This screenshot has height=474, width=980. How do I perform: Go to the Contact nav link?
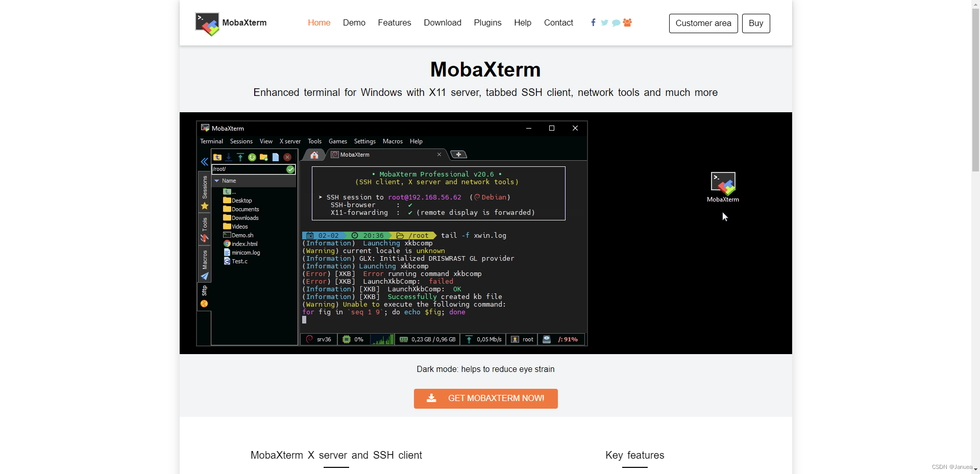558,22
